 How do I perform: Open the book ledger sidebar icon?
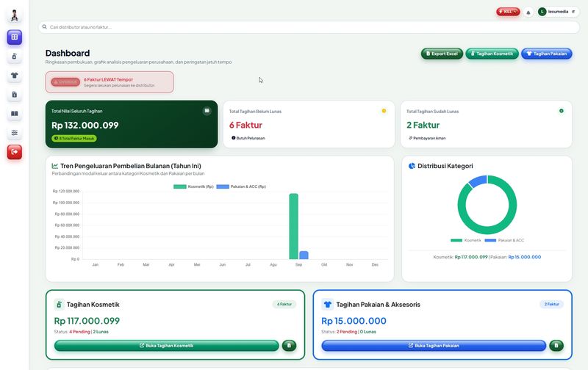click(x=14, y=114)
